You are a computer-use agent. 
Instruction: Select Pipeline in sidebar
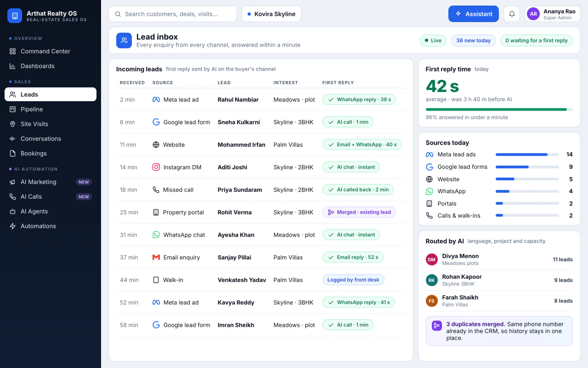pos(50,109)
